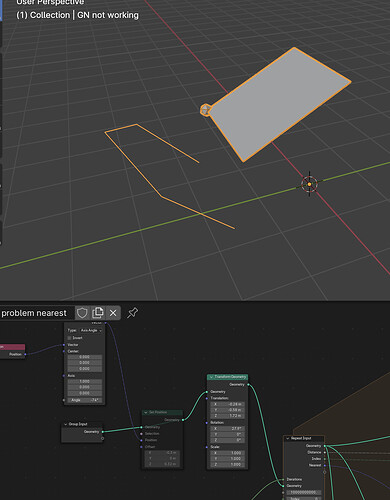Edit Translation X field in Transform Geometry

228,404
